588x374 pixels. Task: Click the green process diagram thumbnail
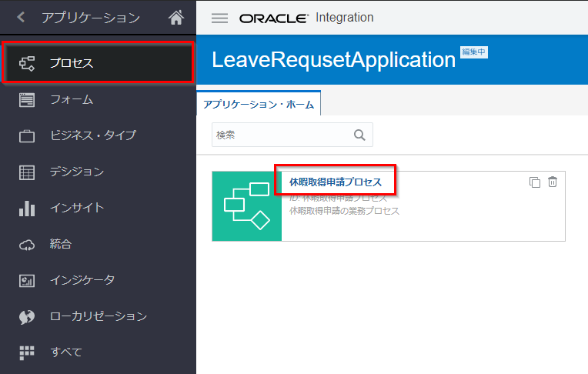[246, 206]
